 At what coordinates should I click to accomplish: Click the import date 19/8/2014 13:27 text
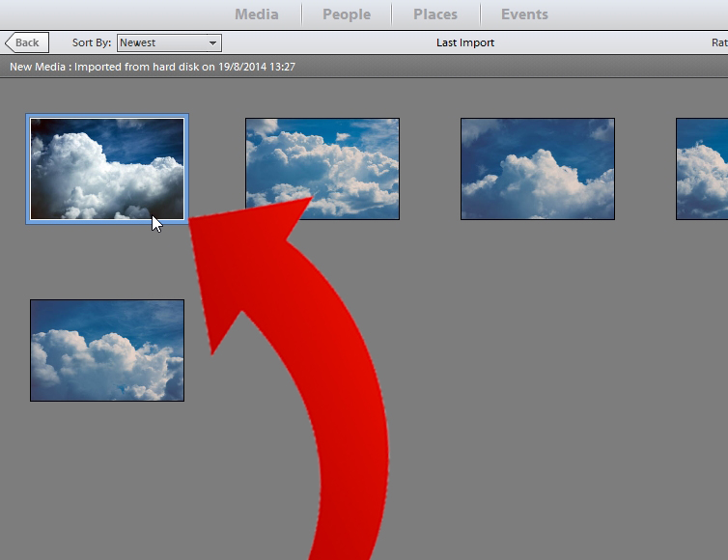256,67
